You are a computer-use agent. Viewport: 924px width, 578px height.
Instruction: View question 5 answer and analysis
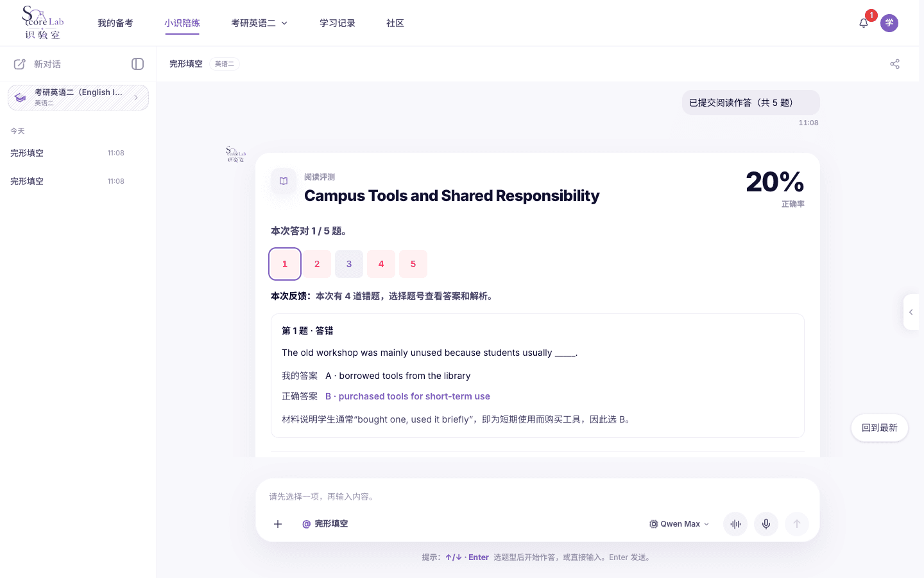point(413,264)
